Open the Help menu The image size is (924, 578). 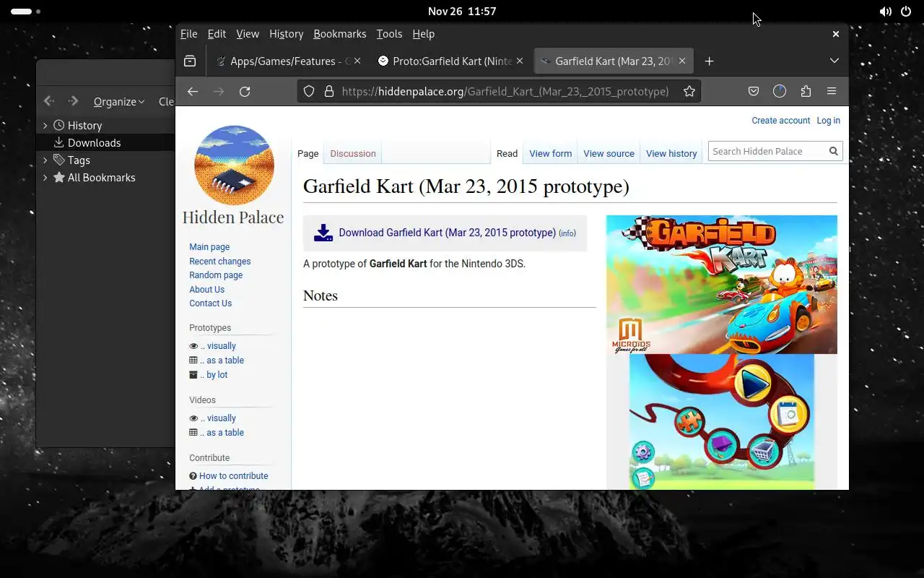[424, 34]
